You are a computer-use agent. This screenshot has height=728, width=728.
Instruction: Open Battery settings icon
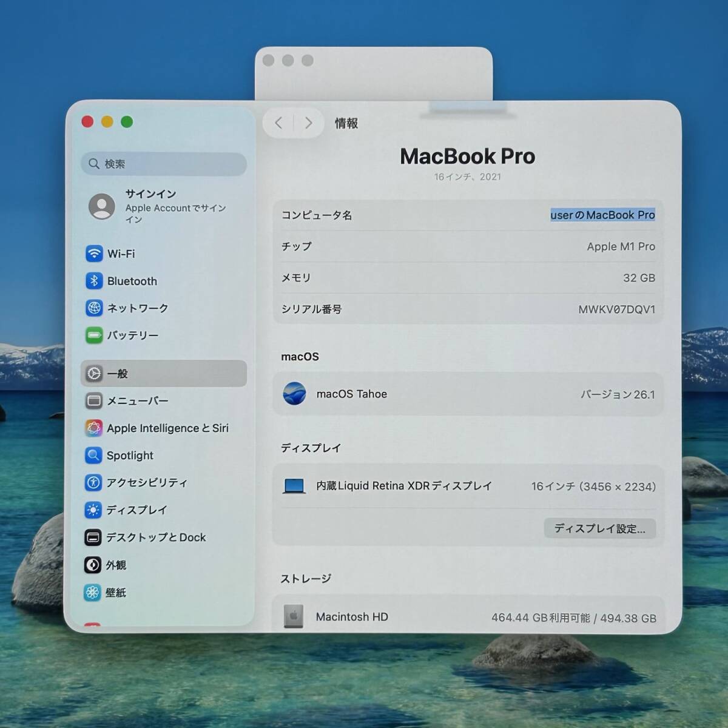pyautogui.click(x=94, y=335)
